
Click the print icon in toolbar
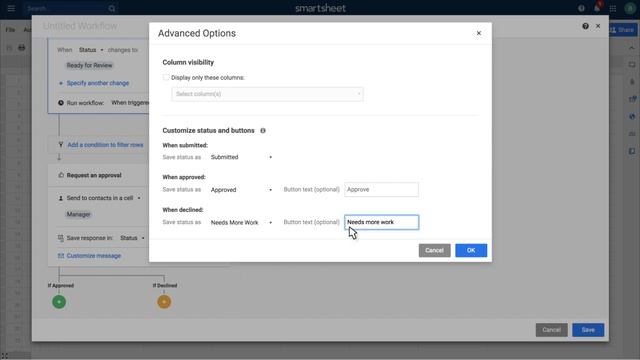(22, 48)
